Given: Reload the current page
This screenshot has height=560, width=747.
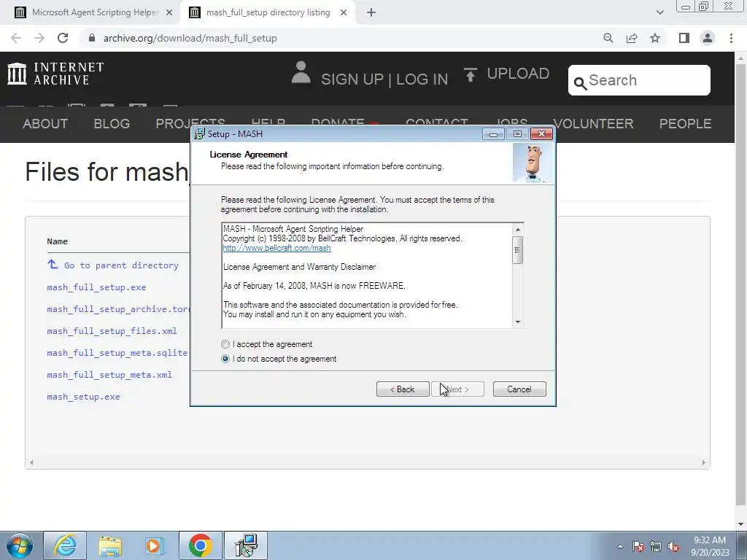Looking at the screenshot, I should (63, 38).
